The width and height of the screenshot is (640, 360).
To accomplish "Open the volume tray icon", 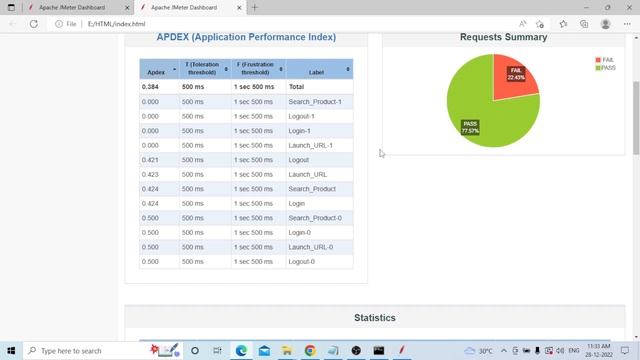I will pos(560,351).
